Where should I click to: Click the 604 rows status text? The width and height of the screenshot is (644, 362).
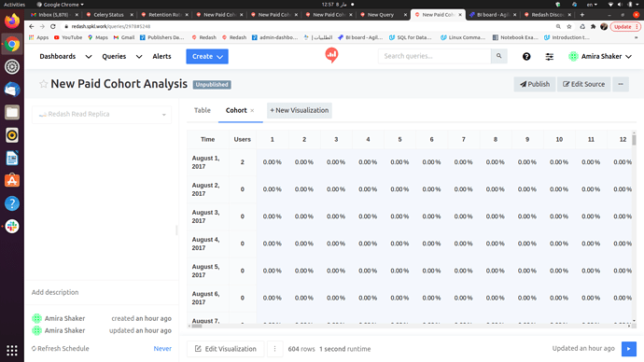[x=301, y=349]
